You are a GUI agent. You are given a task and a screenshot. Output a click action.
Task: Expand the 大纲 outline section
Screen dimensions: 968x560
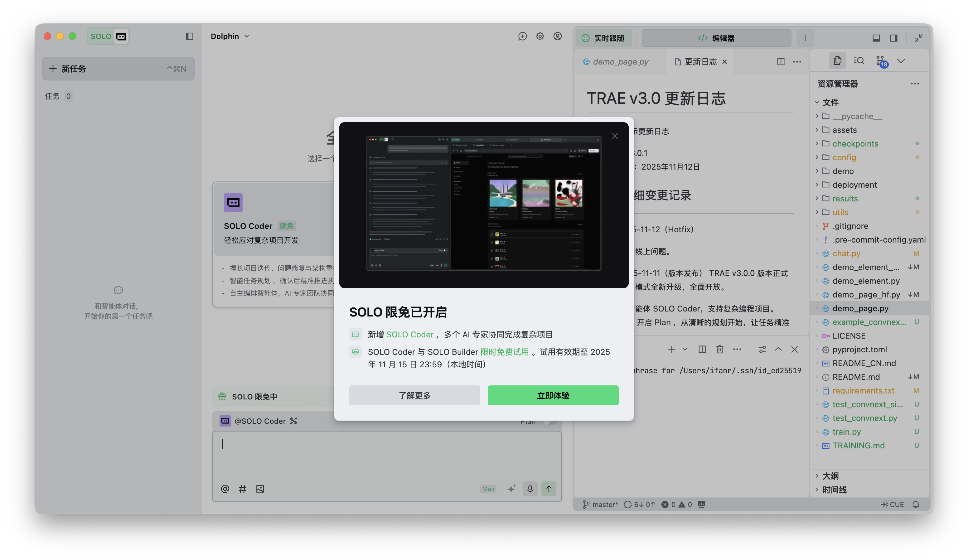coord(830,476)
